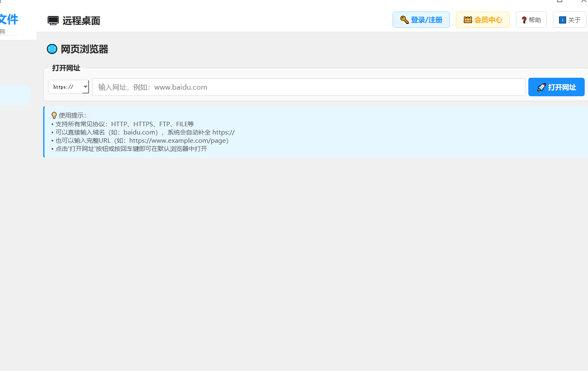Click the crown icon for 会员中心

coord(468,20)
